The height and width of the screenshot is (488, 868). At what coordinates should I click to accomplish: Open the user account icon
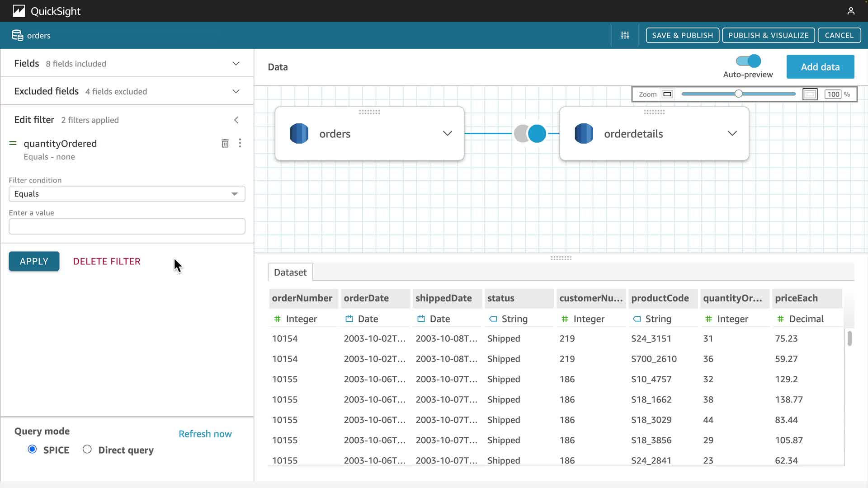[x=851, y=11]
